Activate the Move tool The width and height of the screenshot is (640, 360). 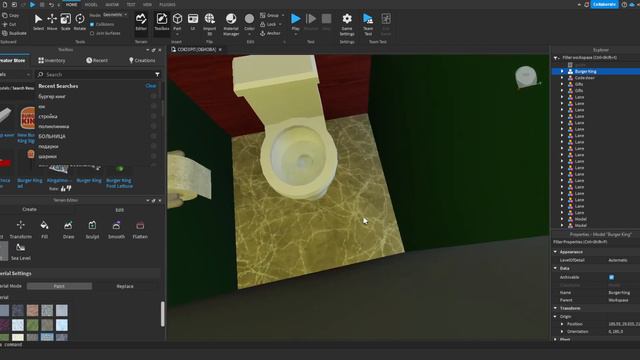tap(52, 22)
